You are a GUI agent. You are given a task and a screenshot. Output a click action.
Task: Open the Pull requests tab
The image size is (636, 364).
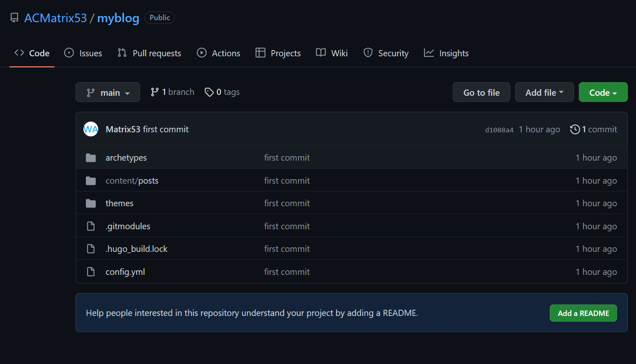coord(149,53)
